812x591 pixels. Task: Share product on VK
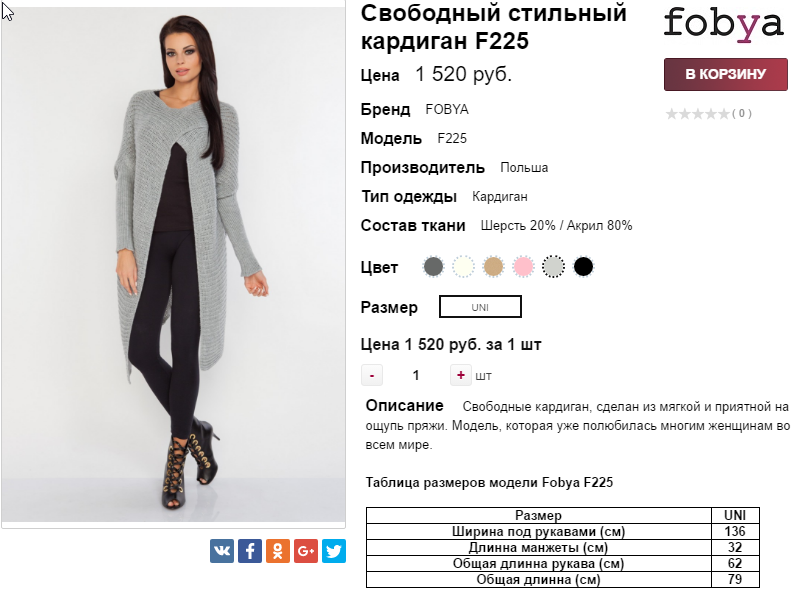click(222, 551)
